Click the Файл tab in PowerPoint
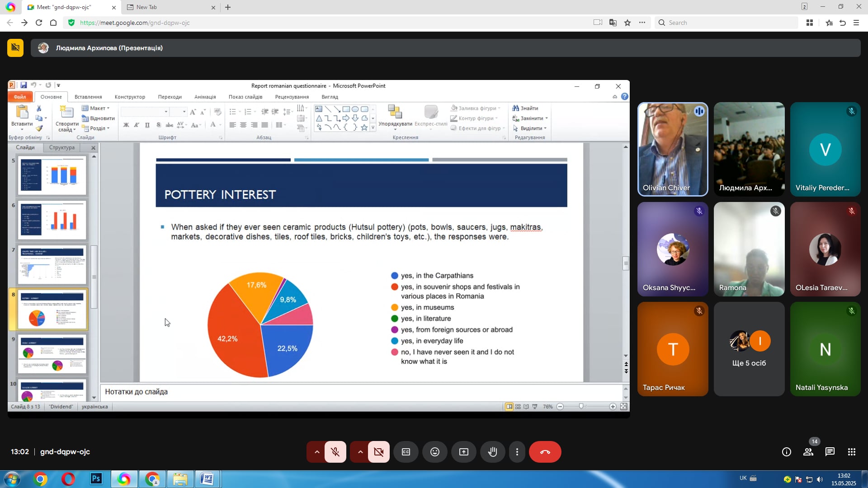Screen dimensions: 868x488 [x=20, y=97]
